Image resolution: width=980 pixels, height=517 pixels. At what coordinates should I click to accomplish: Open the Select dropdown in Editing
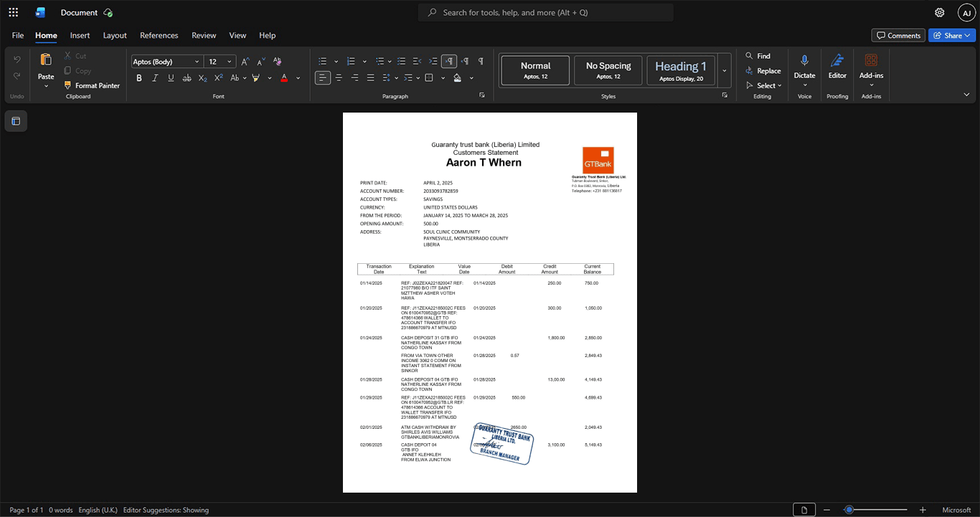pyautogui.click(x=764, y=85)
